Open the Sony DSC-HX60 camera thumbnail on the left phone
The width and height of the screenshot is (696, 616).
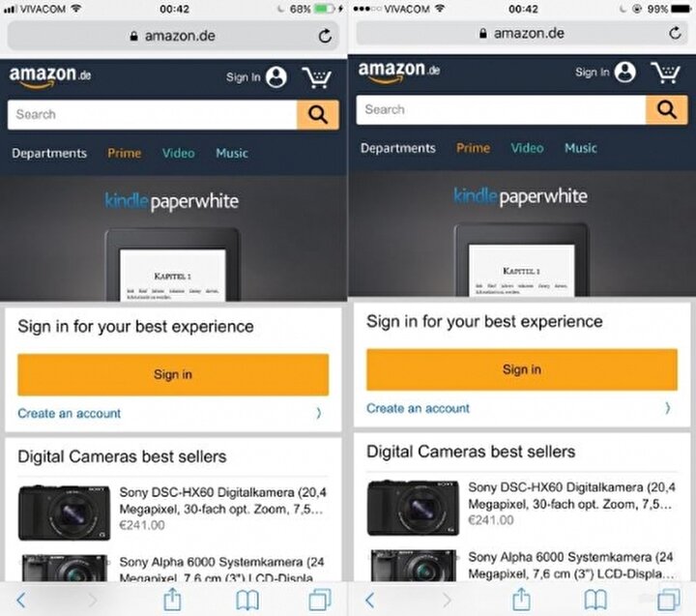65,513
